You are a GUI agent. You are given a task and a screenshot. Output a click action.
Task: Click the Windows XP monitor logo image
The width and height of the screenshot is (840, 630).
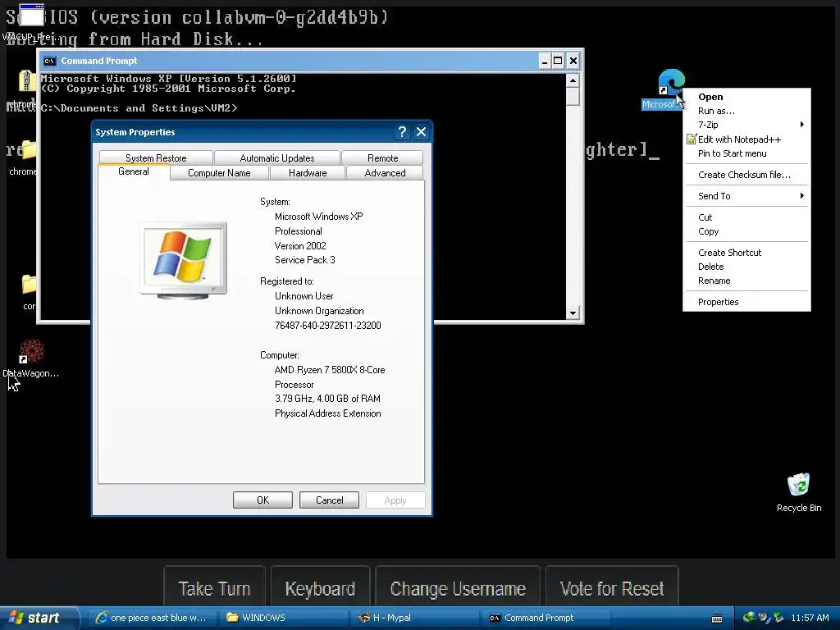tap(183, 260)
